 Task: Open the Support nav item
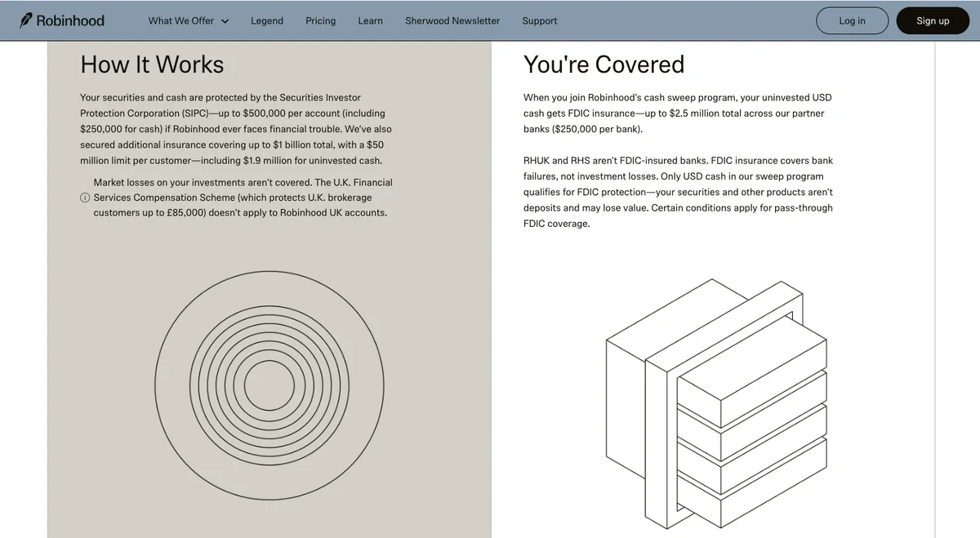(540, 20)
